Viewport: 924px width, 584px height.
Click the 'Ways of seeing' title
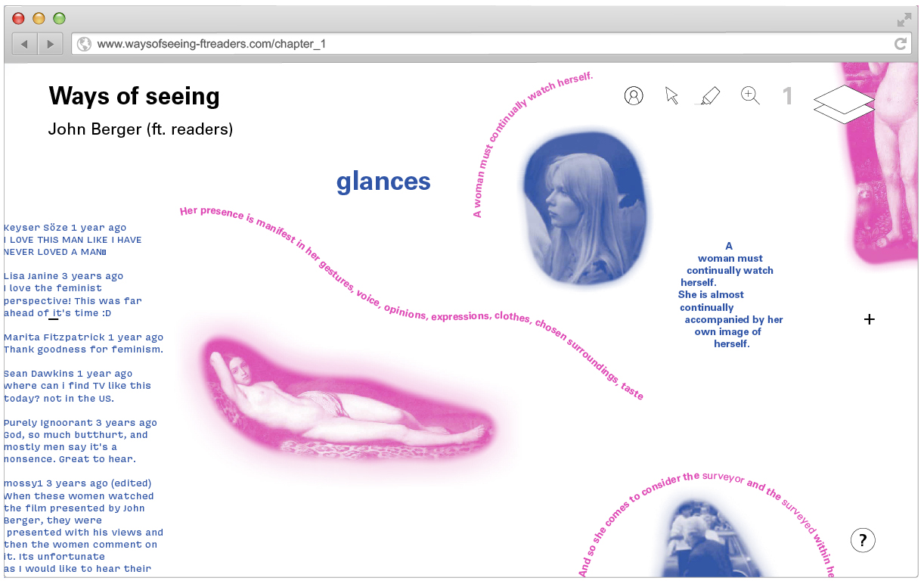pos(134,96)
